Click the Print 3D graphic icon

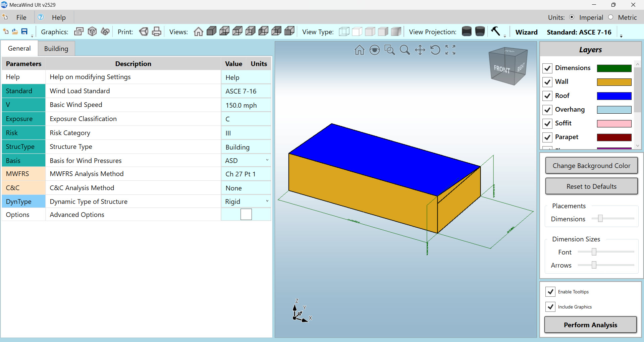tap(144, 32)
